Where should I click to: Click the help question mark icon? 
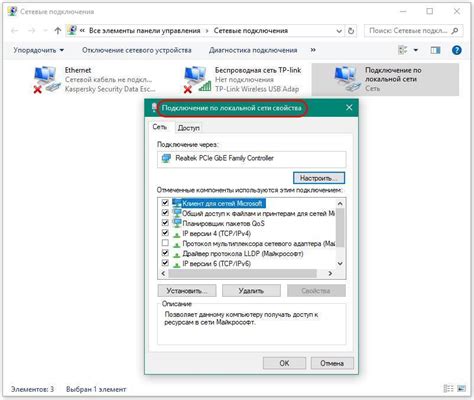tap(456, 50)
